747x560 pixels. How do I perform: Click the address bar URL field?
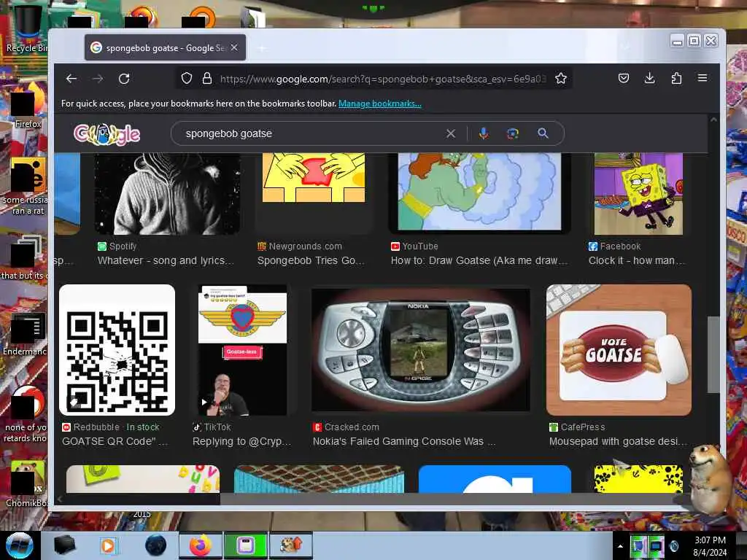pyautogui.click(x=383, y=79)
